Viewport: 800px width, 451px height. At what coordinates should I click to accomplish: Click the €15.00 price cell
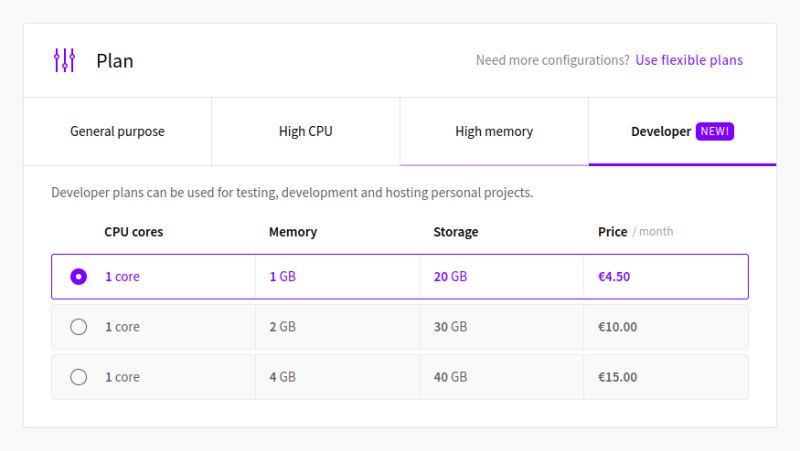coord(617,377)
